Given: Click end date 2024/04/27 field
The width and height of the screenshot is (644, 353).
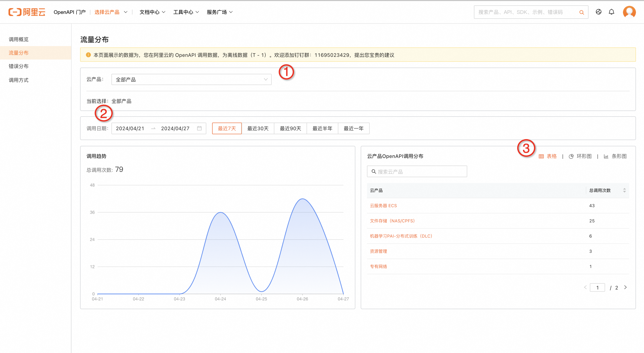Looking at the screenshot, I should coord(175,128).
